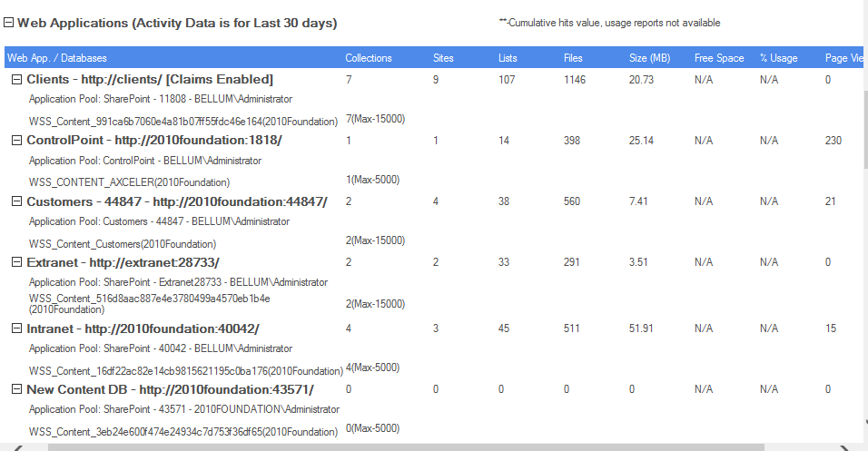Collapse the Intranet web application row

pos(16,328)
